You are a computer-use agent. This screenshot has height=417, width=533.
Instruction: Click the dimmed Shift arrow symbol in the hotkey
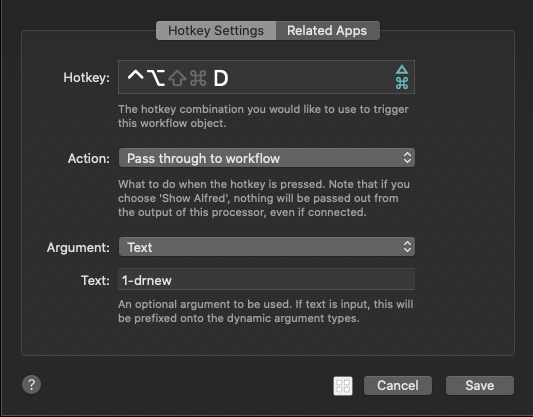pos(177,78)
